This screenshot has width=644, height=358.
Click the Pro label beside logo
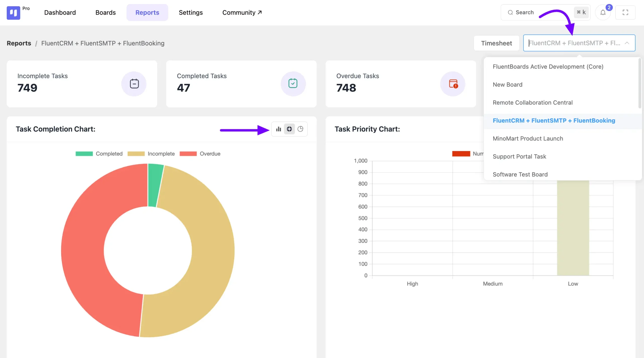click(x=26, y=8)
